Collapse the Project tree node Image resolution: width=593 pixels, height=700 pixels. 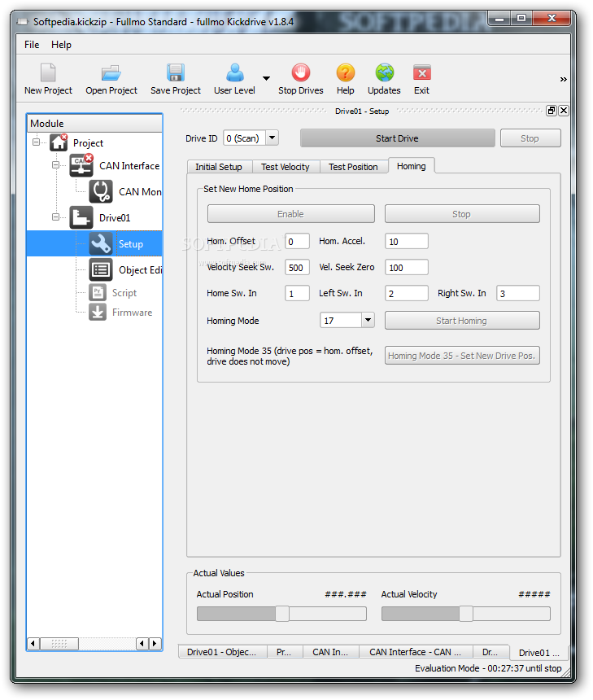[36, 142]
